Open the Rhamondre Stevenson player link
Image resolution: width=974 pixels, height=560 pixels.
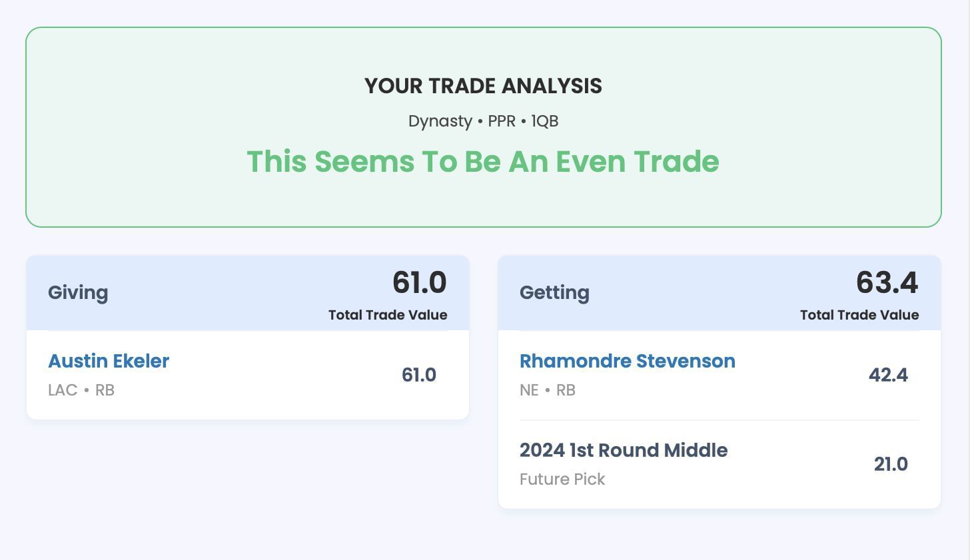click(627, 361)
